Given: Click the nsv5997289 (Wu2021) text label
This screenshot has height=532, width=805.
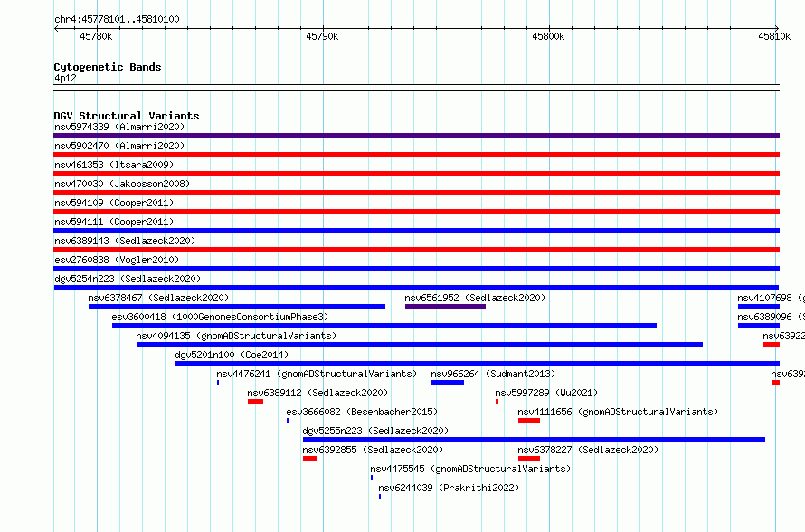Looking at the screenshot, I should 546,393.
